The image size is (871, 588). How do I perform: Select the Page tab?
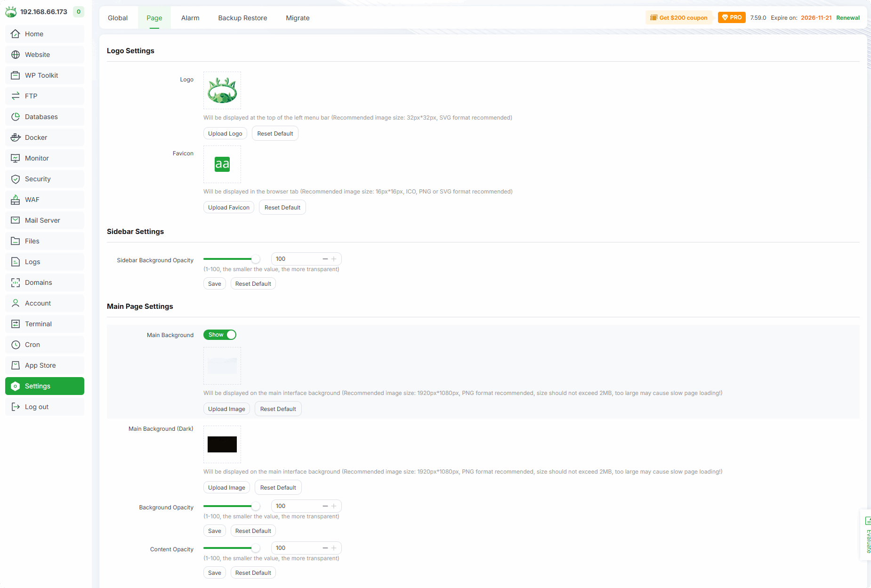point(154,18)
